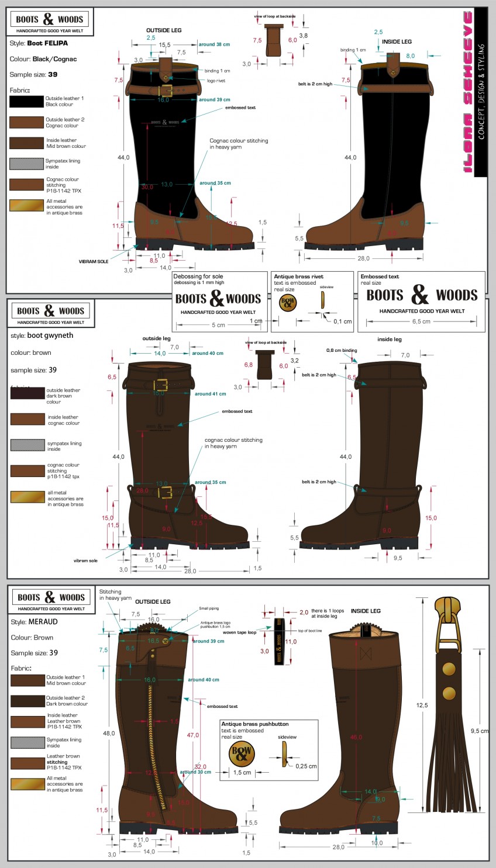496x868 pixels.
Task: Select Felipa's Cognac colour outside leather 2 swatch
Action: 26,122
